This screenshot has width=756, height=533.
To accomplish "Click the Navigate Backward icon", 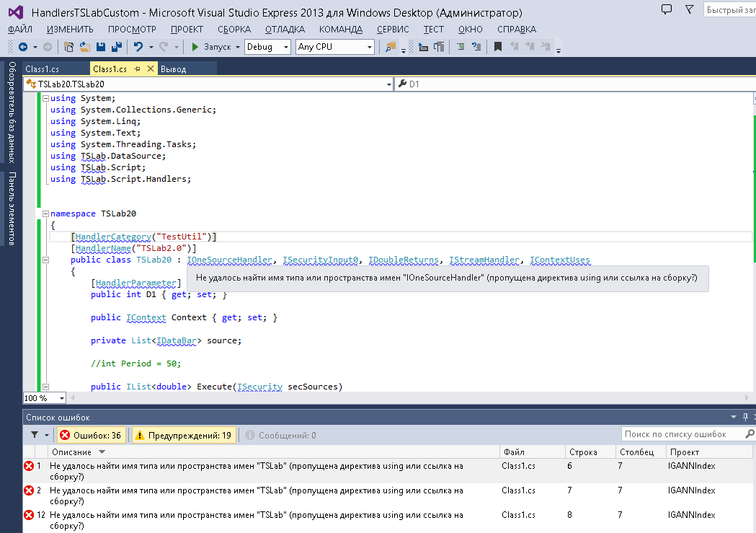I will 22,47.
